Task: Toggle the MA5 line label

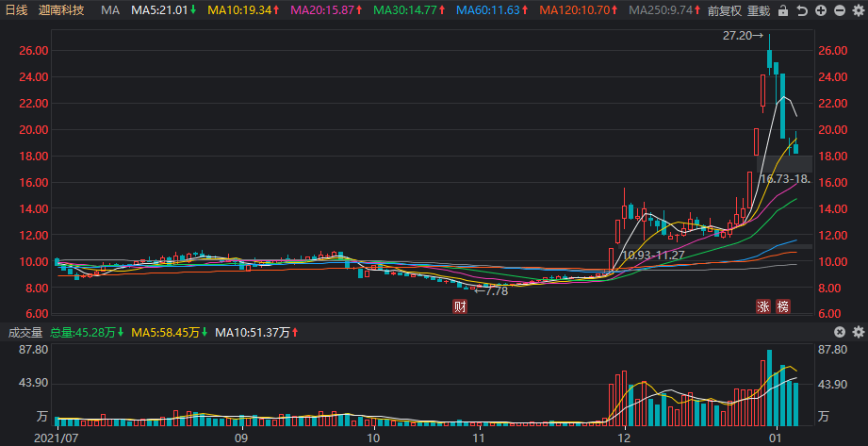Action: pyautogui.click(x=164, y=10)
